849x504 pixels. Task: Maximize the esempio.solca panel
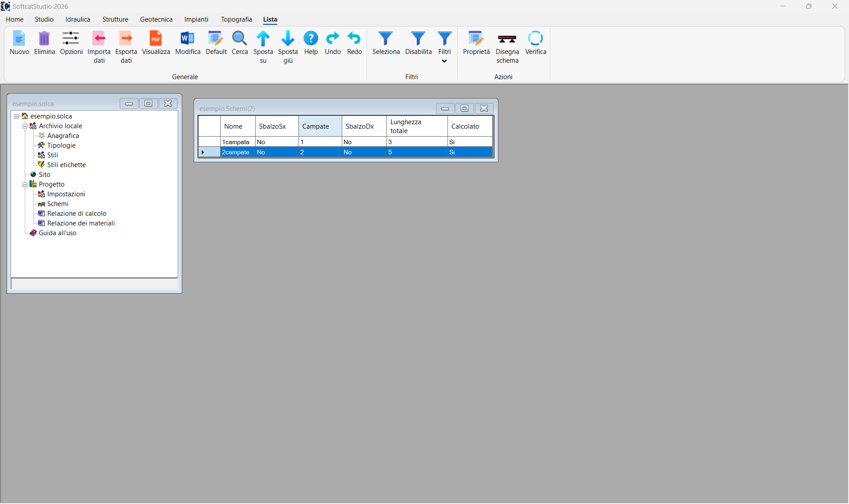click(148, 103)
